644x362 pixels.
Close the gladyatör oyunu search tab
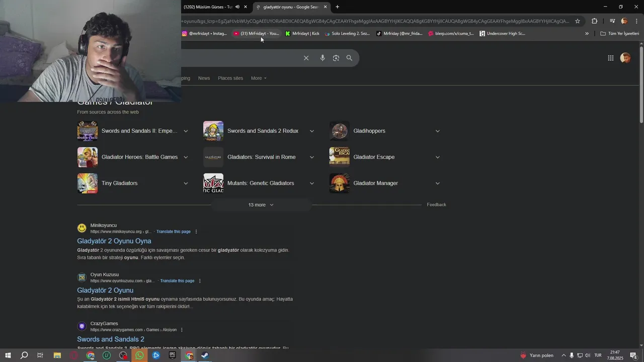325,7
